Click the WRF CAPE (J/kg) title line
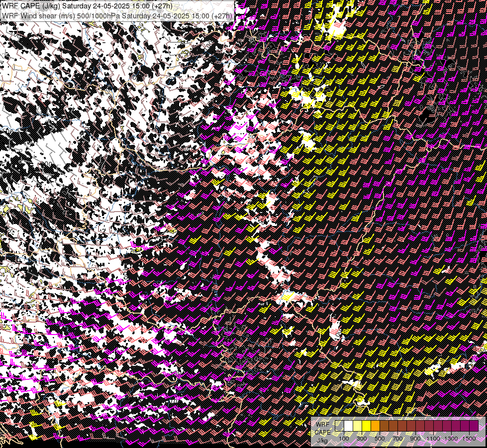This screenshot has height=448, width=487. coord(87,6)
